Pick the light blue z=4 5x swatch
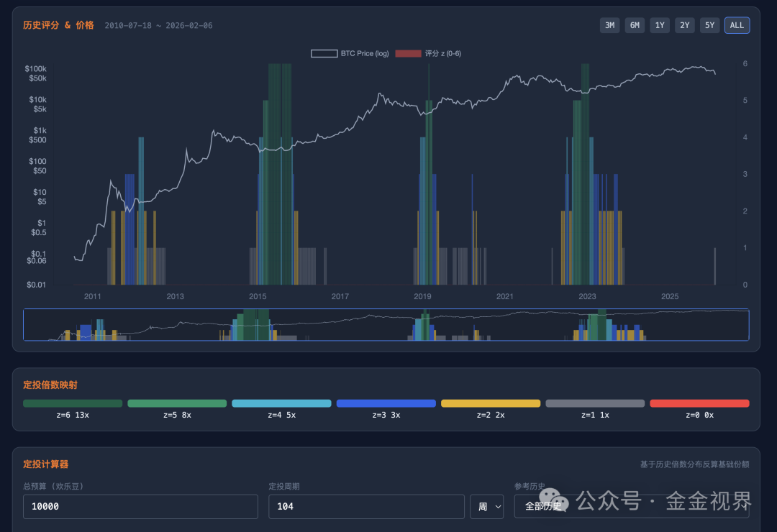The width and height of the screenshot is (777, 532). tap(281, 403)
